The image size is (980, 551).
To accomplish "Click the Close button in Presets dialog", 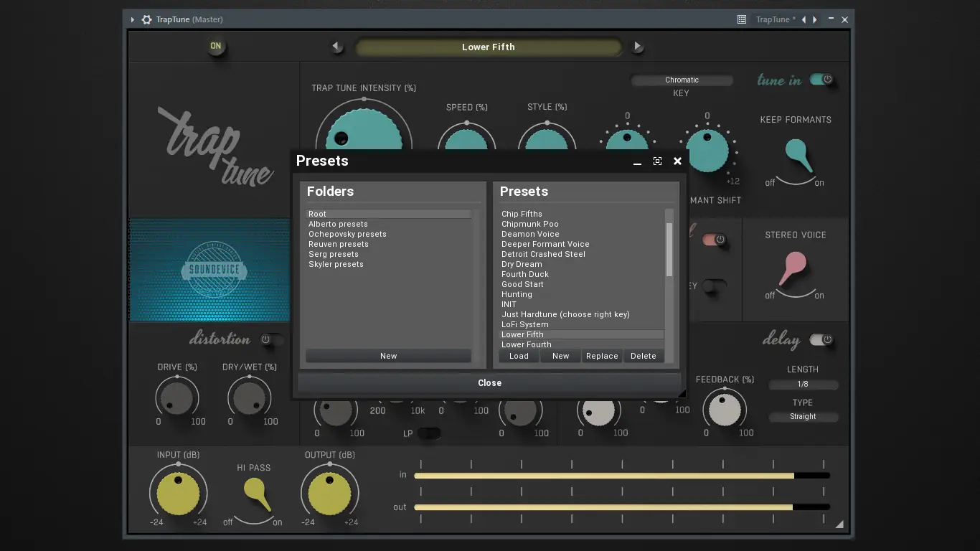I will 489,383.
